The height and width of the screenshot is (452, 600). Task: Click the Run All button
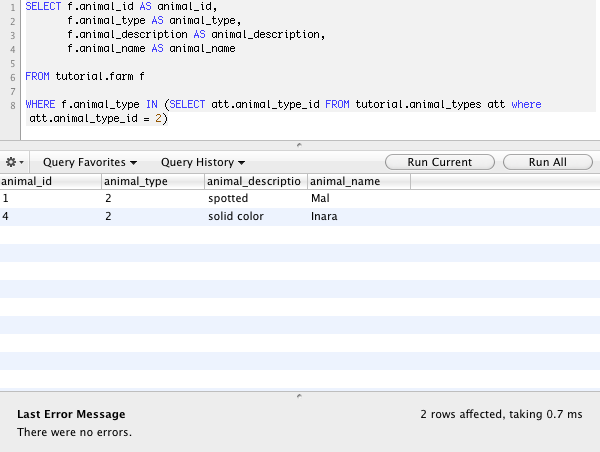pyautogui.click(x=548, y=162)
